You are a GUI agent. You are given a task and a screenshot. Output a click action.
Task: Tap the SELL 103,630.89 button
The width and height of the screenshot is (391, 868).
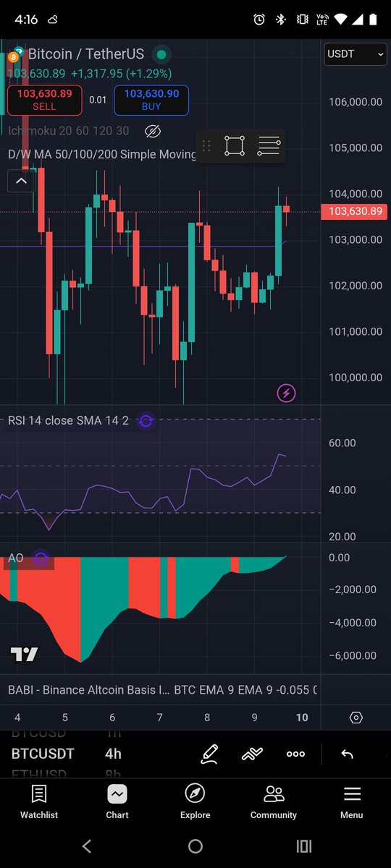[x=44, y=100]
